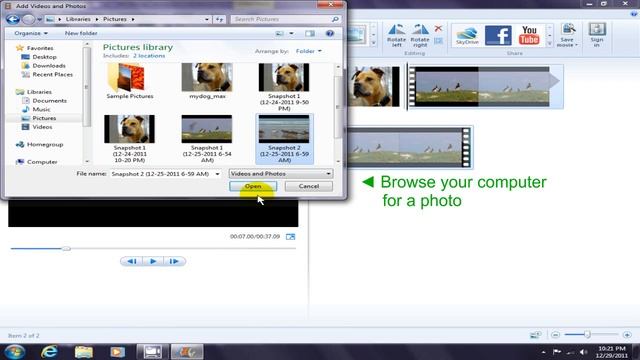This screenshot has height=360, width=640.
Task: Click the volume speaker tray icon
Action: click(583, 352)
